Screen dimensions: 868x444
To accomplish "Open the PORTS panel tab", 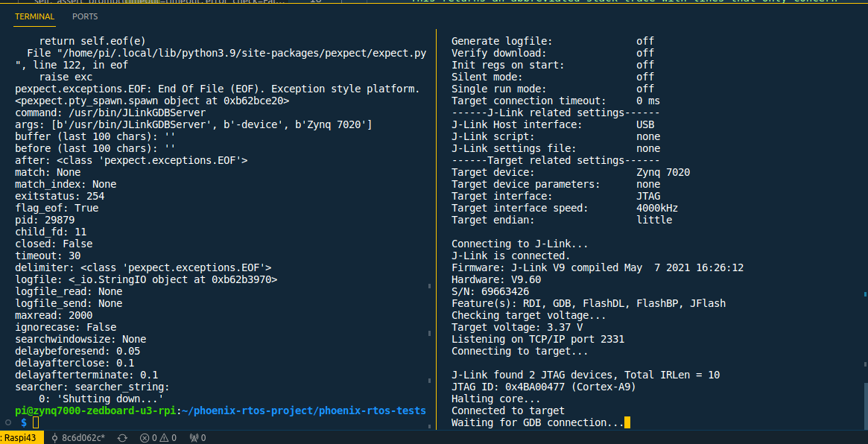I will point(85,16).
